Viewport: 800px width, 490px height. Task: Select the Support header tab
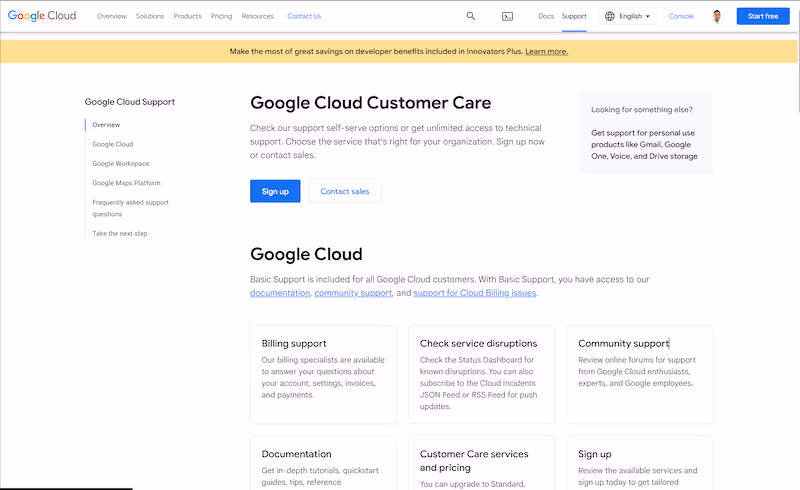tap(574, 16)
